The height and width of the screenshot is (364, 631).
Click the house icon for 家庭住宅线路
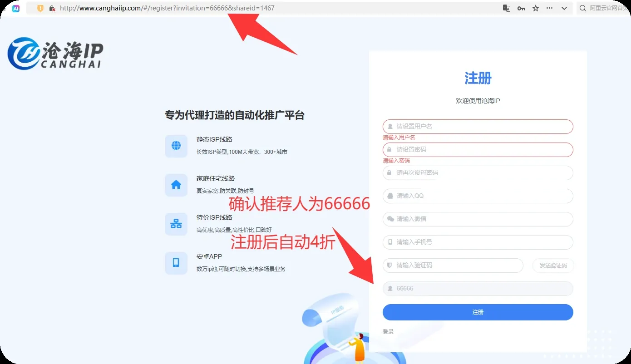click(x=176, y=185)
